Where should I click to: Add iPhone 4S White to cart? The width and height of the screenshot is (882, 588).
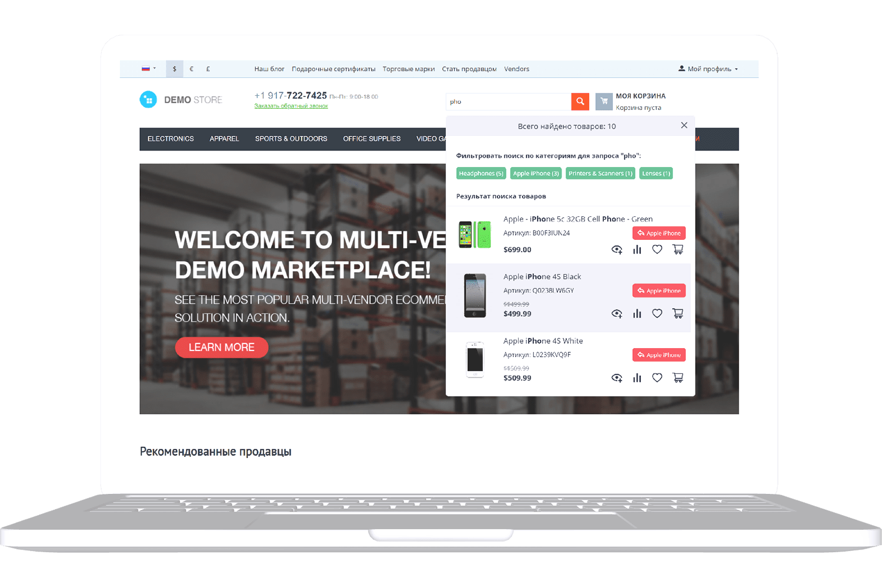678,377
